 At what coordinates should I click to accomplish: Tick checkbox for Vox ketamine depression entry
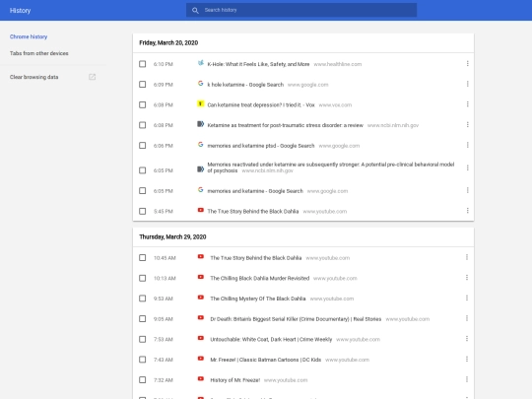click(x=143, y=104)
